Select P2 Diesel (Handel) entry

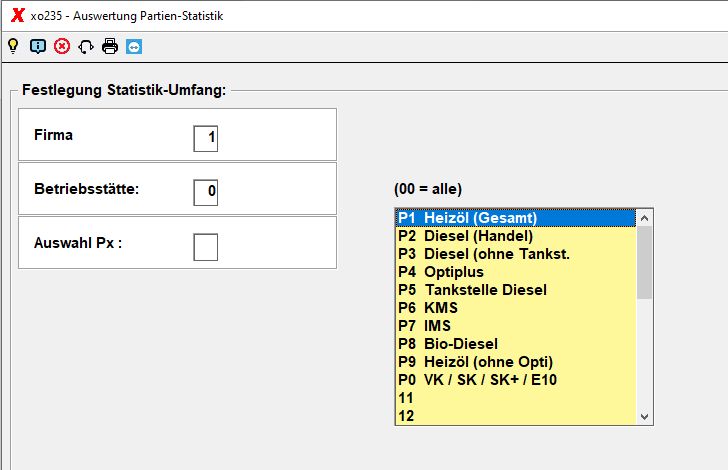click(516, 236)
